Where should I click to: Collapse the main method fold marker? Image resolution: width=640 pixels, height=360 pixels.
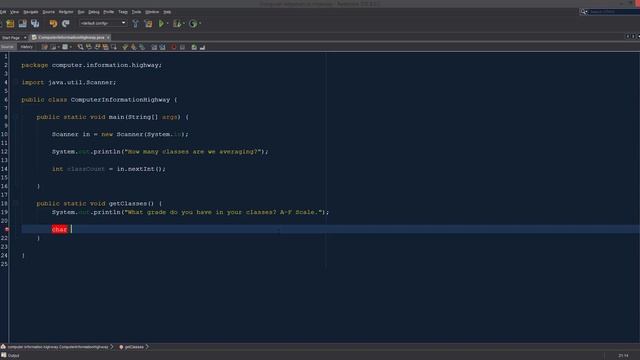point(16,117)
